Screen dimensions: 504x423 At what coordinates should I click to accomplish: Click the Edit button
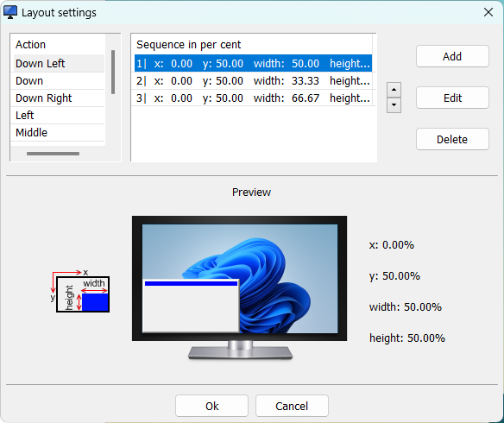coord(452,98)
